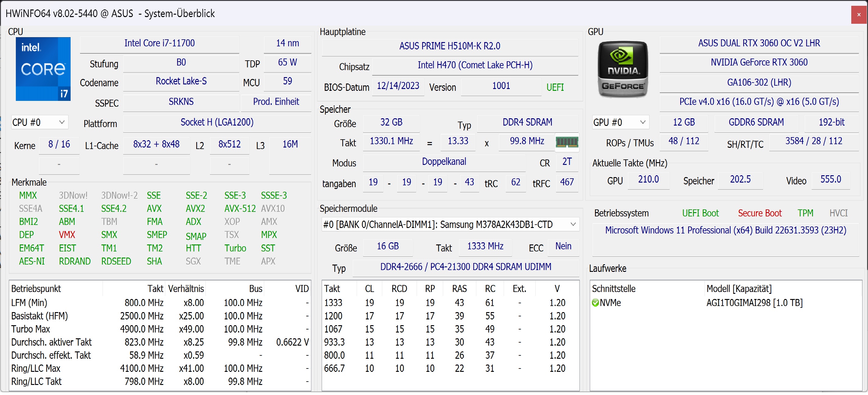Click the red VMX feature flag
Image resolution: width=868 pixels, height=395 pixels.
67,235
